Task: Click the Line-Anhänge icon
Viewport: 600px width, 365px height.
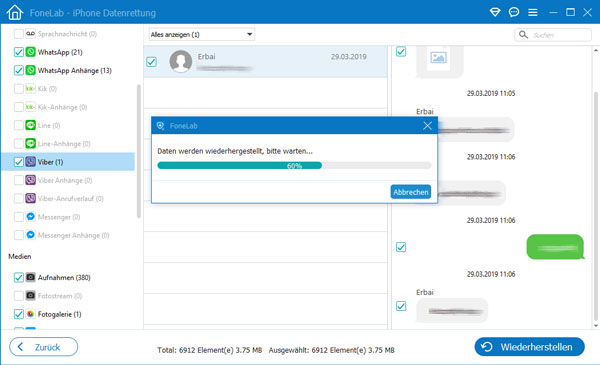Action: pos(31,143)
